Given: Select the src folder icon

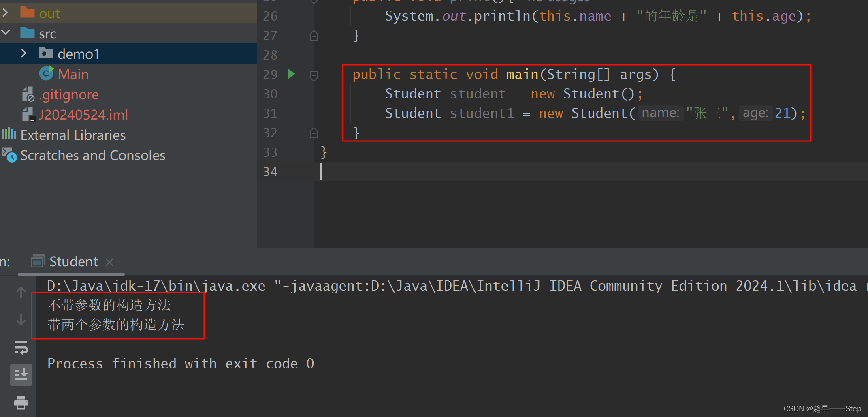Looking at the screenshot, I should tap(28, 33).
